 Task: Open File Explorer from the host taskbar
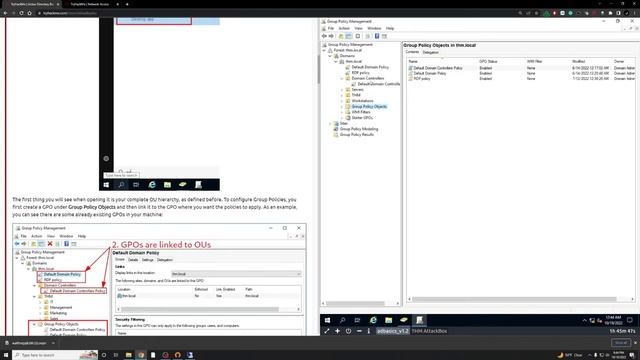coord(129,355)
